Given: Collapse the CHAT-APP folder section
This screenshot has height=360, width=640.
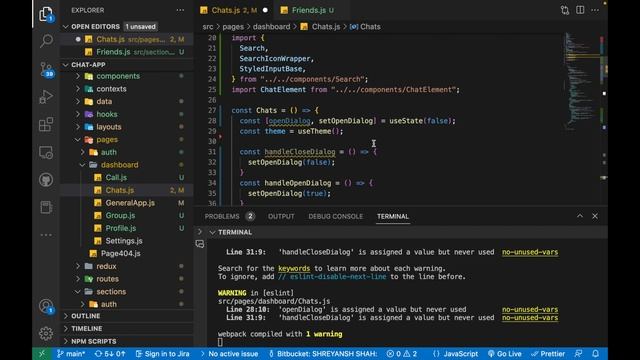Looking at the screenshot, I should pos(127,64).
